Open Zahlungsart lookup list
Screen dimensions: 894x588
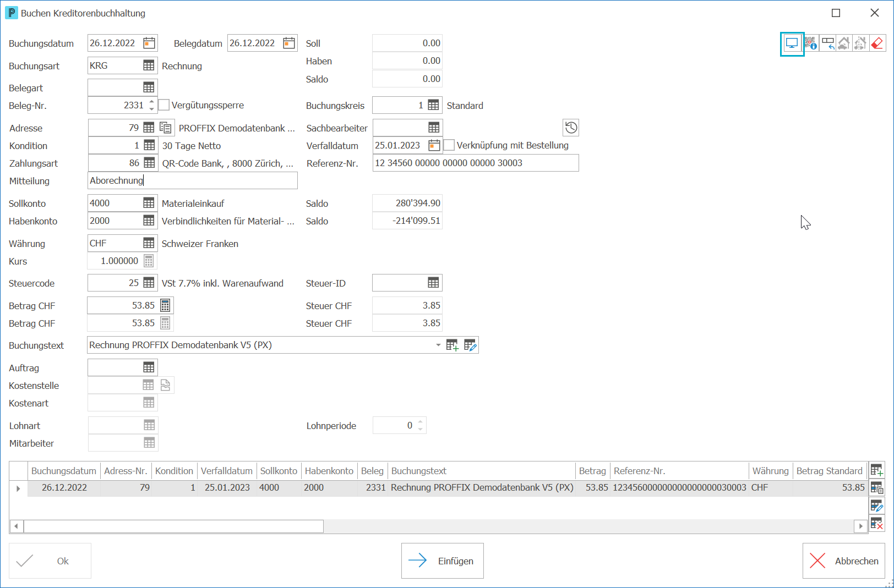[149, 163]
